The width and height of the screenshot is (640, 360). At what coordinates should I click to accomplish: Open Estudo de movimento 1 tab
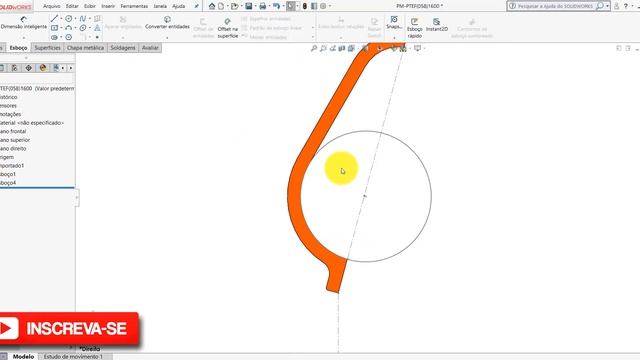coord(73,356)
